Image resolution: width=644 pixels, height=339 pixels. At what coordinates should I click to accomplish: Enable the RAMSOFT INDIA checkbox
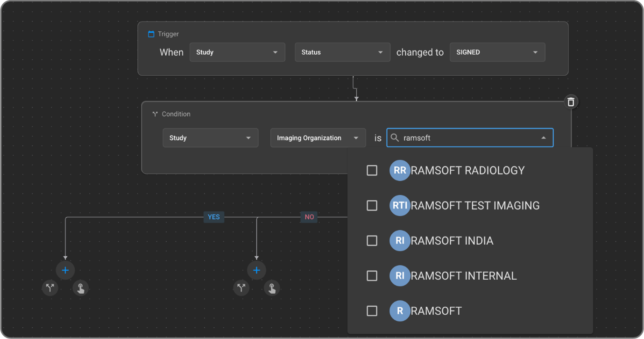click(372, 241)
